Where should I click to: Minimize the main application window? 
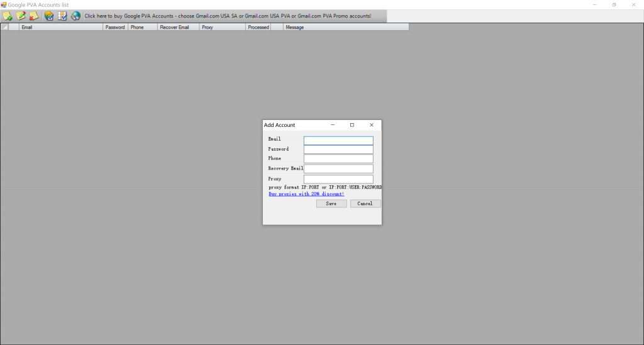click(595, 5)
